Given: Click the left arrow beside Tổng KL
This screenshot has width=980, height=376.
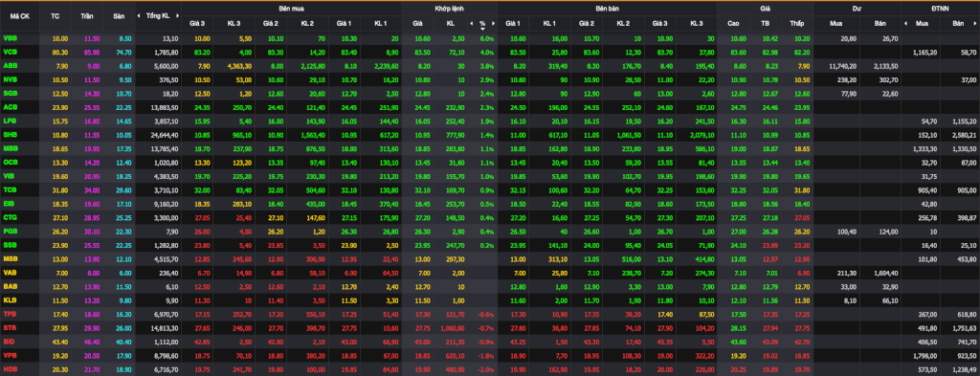Looking at the screenshot, I should (141, 15).
